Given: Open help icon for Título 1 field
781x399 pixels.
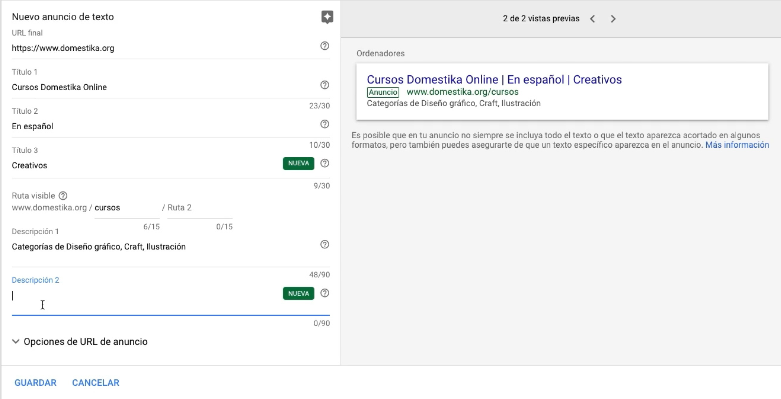Looking at the screenshot, I should 324,85.
